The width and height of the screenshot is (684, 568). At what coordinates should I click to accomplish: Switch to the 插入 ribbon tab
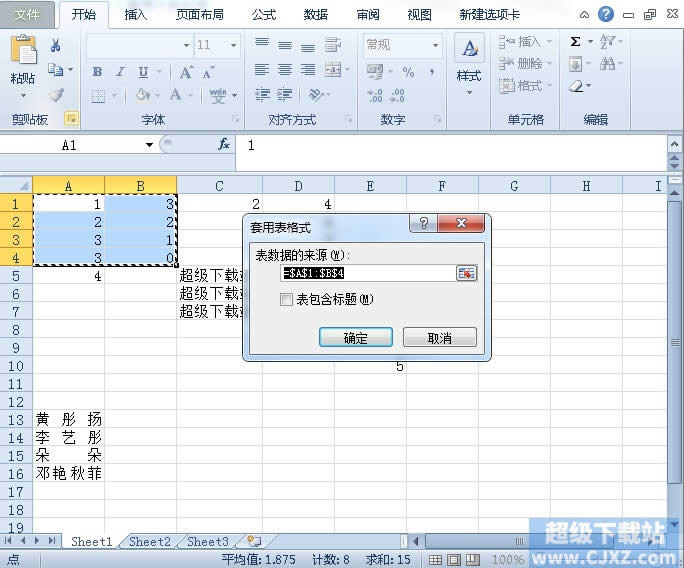tap(135, 15)
